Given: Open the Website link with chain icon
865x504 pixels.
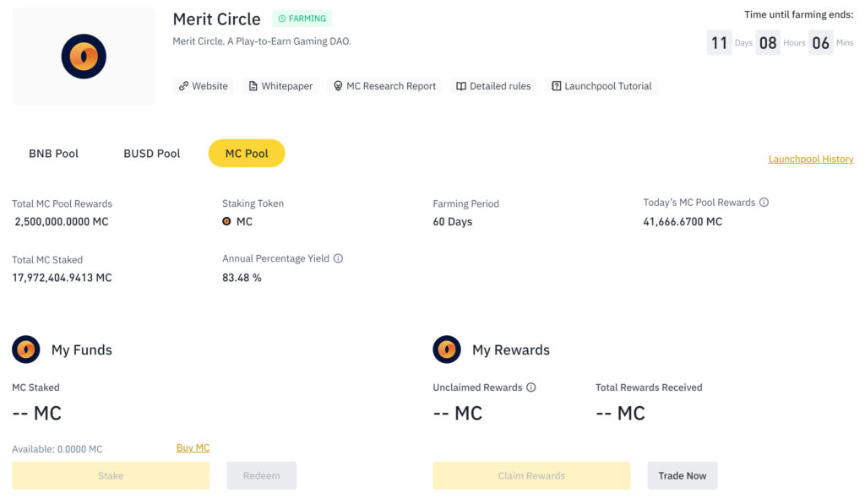Looking at the screenshot, I should pyautogui.click(x=203, y=86).
